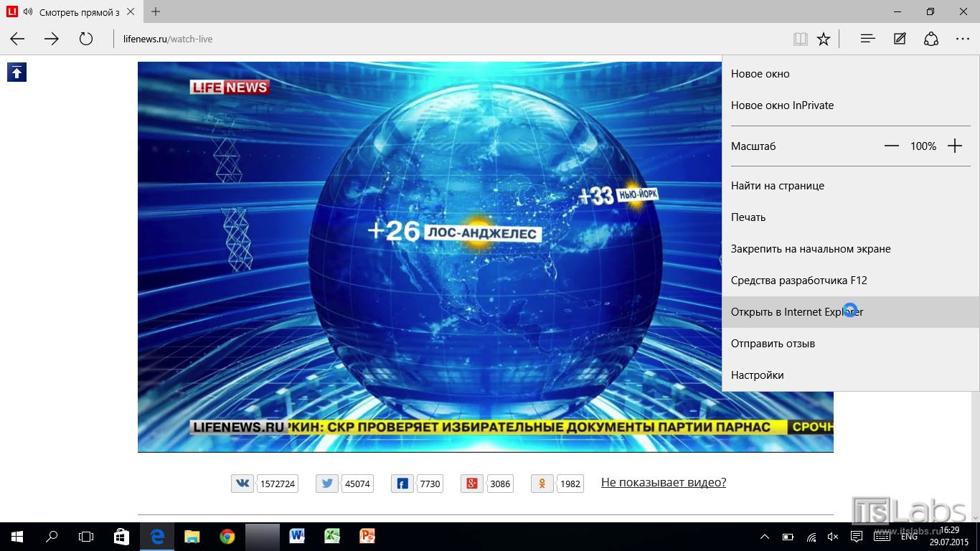The image size is (980, 551).
Task: Open PowerPoint from taskbar
Action: pyautogui.click(x=367, y=536)
